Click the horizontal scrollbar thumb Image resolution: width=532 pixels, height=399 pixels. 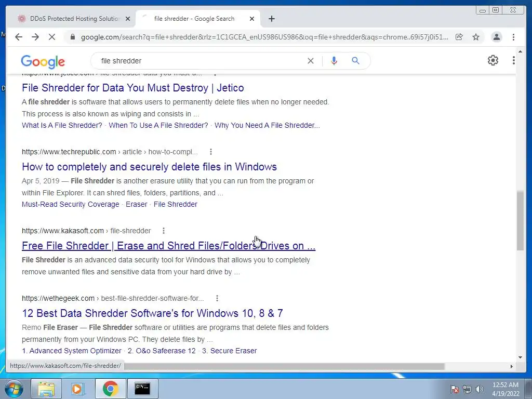284,366
